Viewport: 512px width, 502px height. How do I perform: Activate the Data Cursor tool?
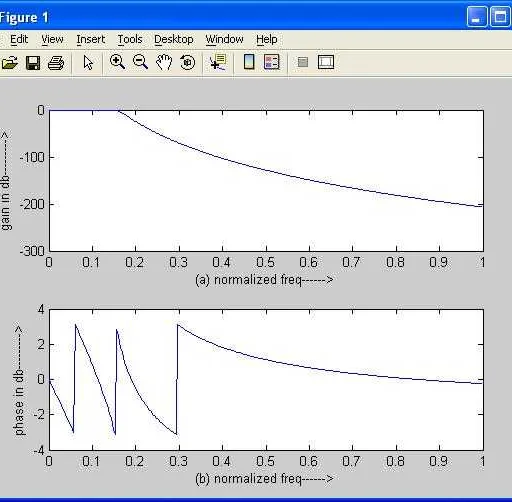[x=218, y=62]
